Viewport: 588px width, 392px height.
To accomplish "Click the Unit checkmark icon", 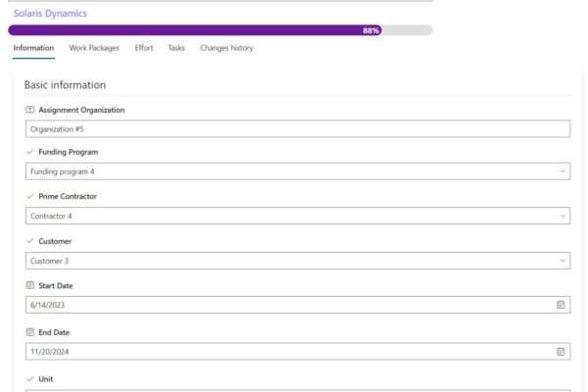I will pyautogui.click(x=30, y=379).
